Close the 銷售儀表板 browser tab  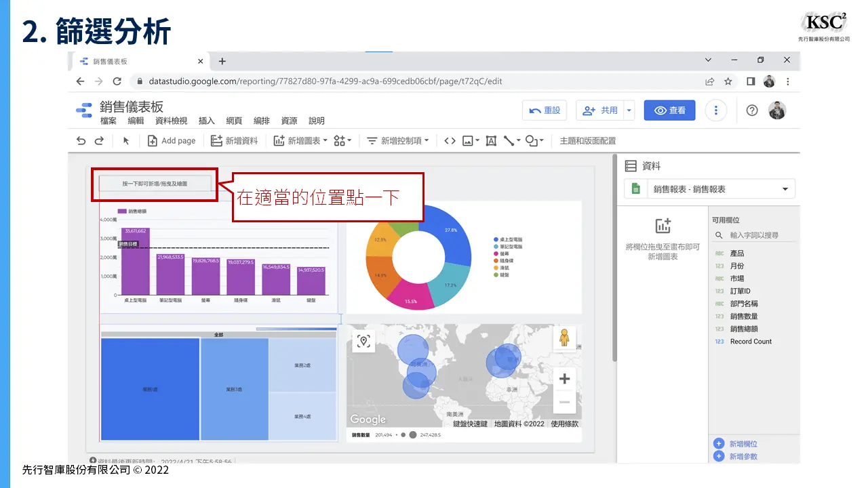[200, 61]
